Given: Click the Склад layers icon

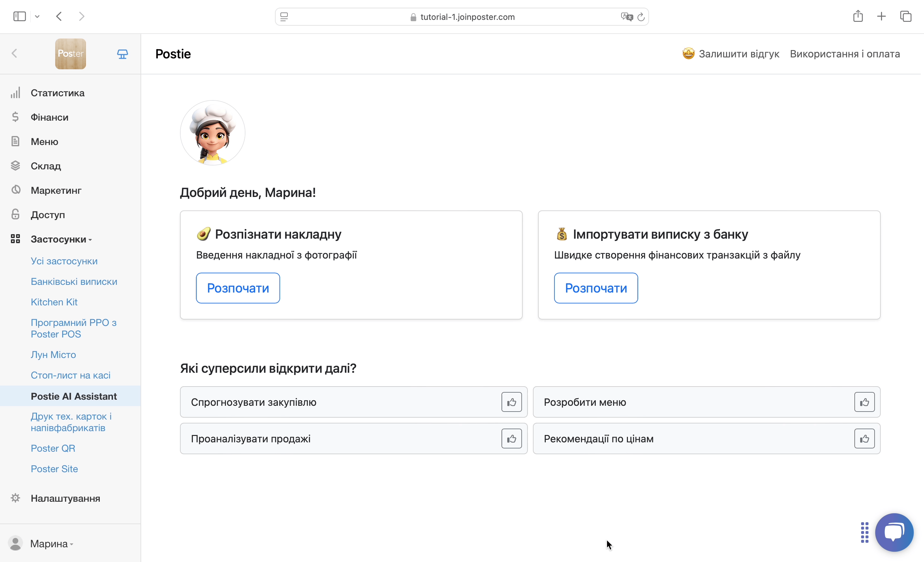Looking at the screenshot, I should pos(15,166).
